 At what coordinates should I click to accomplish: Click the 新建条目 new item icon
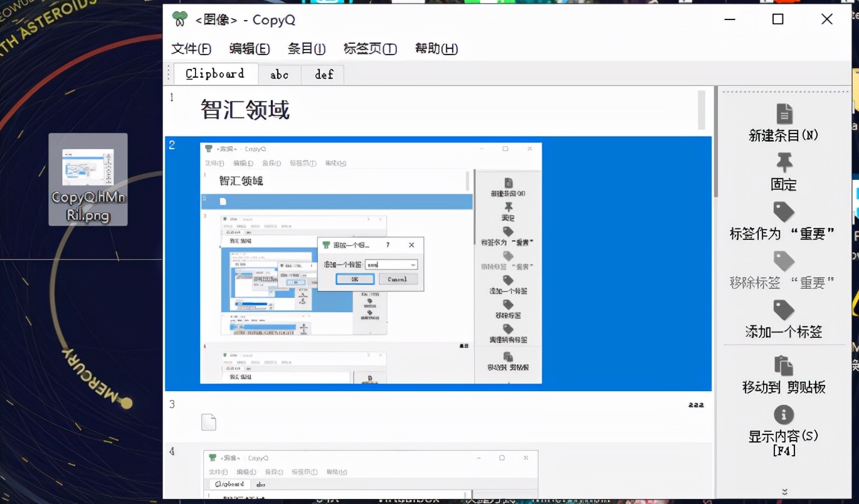[x=784, y=113]
